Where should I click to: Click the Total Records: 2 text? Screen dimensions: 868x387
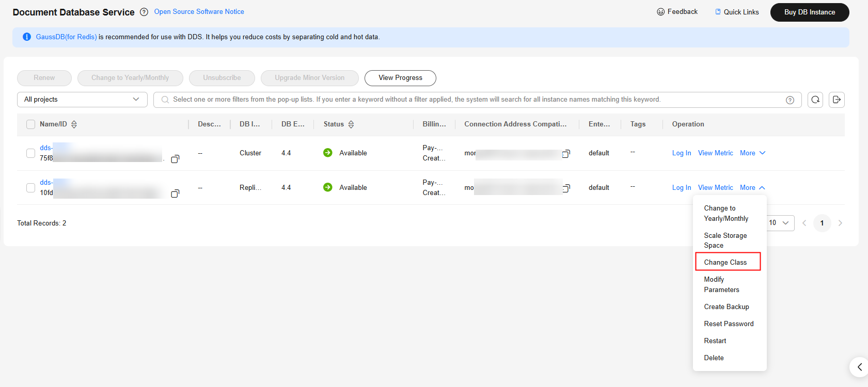[x=42, y=223]
